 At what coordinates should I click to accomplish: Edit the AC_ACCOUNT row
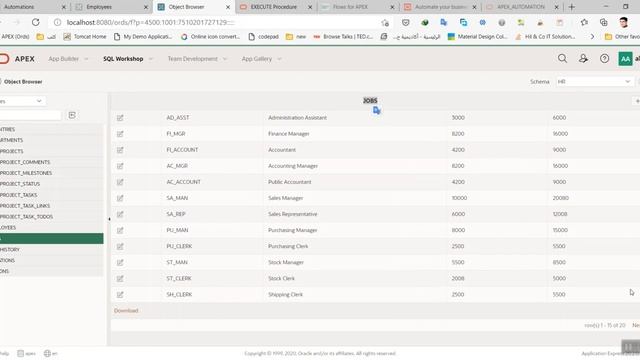pos(120,182)
